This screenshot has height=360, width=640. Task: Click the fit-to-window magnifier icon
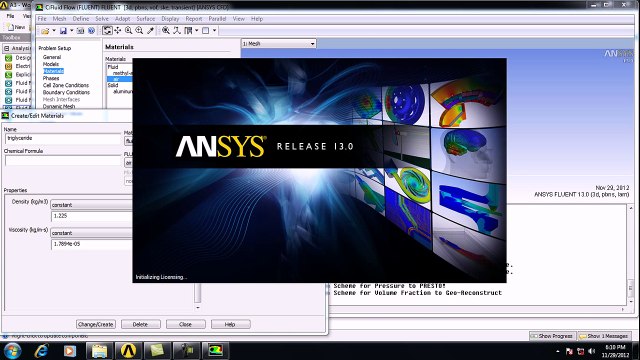(x=166, y=31)
